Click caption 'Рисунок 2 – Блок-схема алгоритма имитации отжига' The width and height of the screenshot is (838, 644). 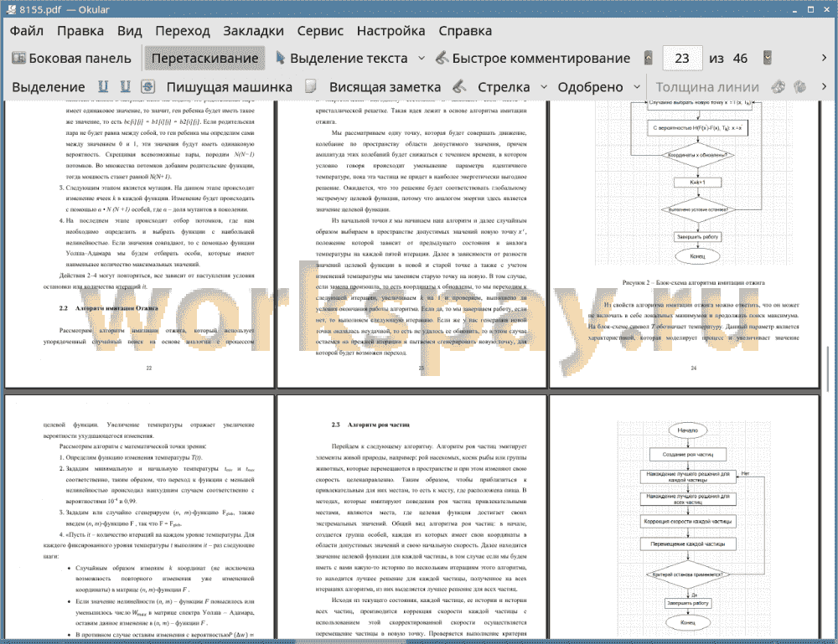pyautogui.click(x=694, y=282)
